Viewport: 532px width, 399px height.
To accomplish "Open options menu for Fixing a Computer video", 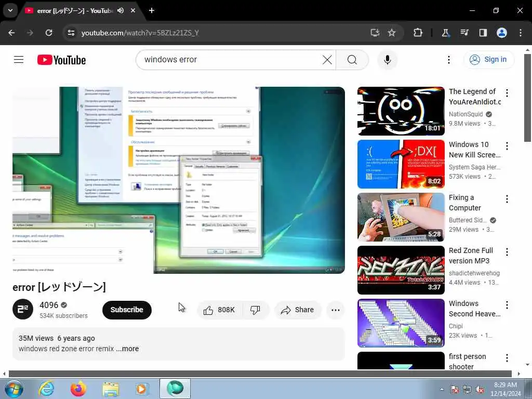I will coord(507,199).
